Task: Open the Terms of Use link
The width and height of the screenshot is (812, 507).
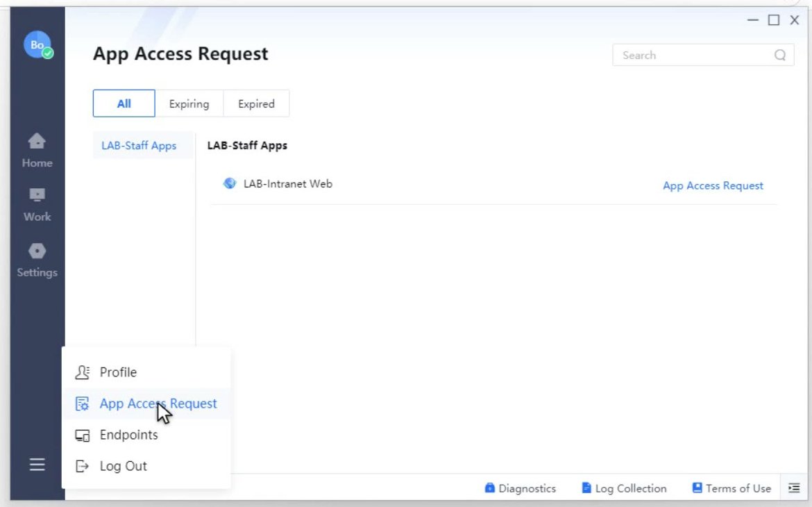Action: [x=731, y=488]
